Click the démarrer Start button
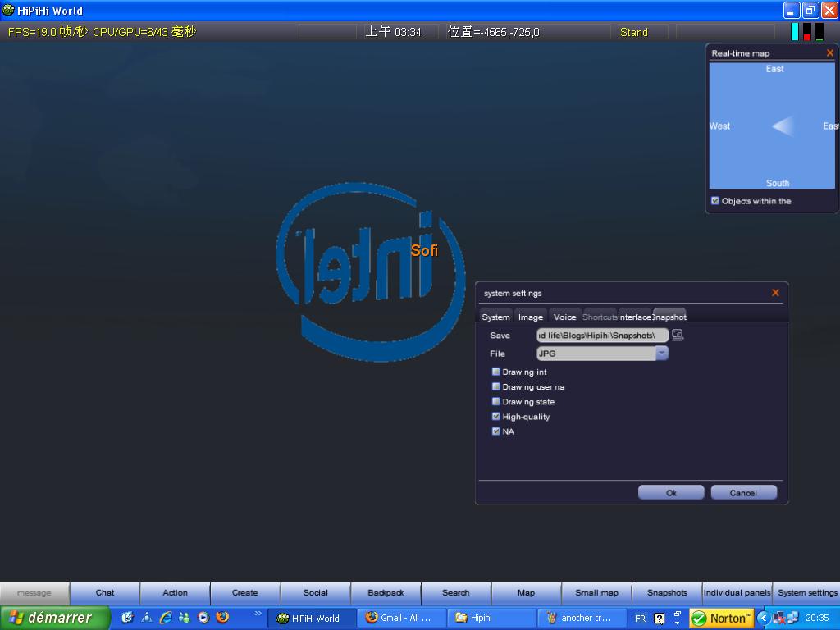The height and width of the screenshot is (630, 840). coord(55,618)
